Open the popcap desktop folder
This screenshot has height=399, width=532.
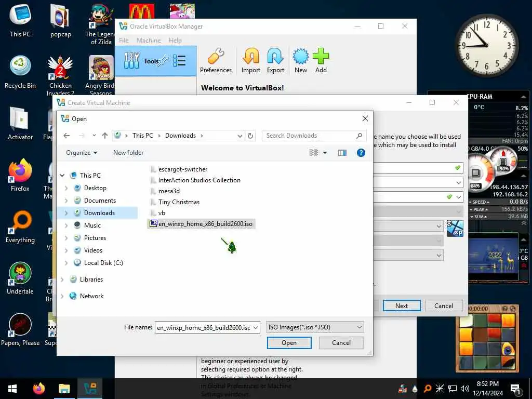[x=60, y=20]
